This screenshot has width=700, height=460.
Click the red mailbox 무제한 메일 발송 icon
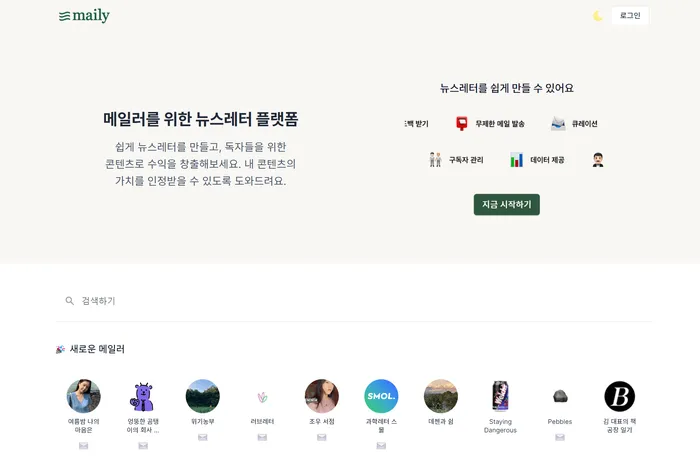point(462,123)
